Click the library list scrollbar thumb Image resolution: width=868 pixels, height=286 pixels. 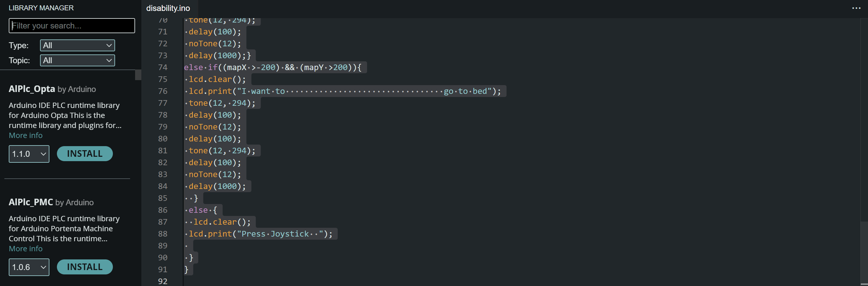[x=138, y=75]
